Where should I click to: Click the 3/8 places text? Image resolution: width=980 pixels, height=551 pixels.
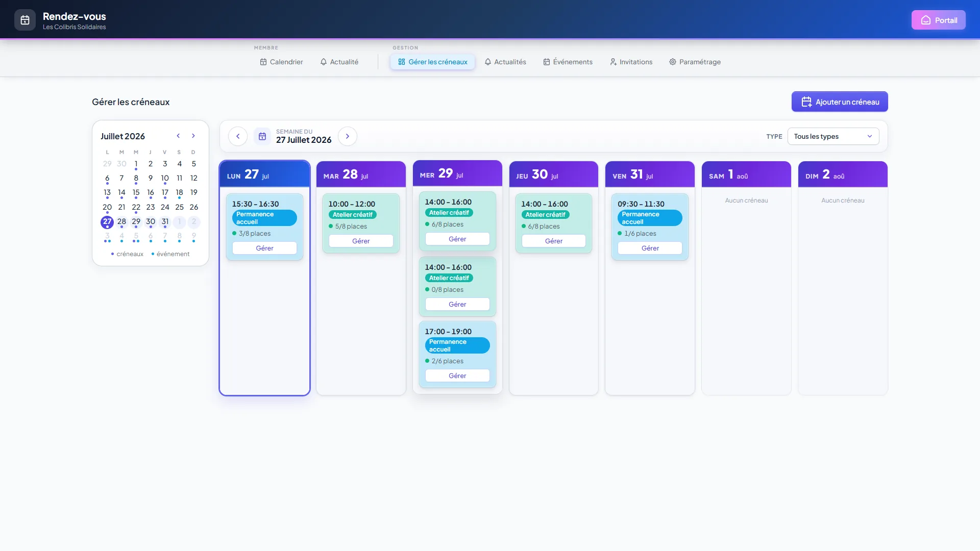coord(255,234)
